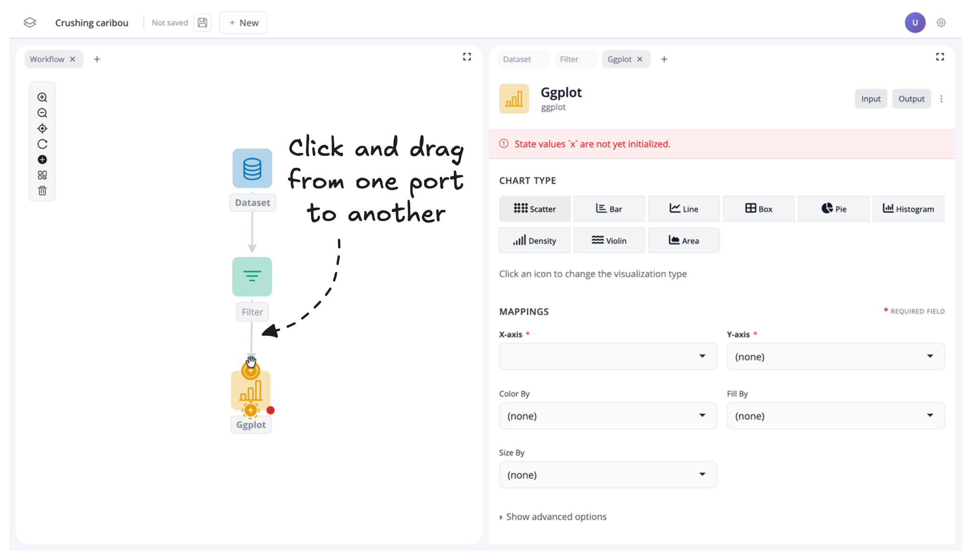Select the Filter node icon

click(x=252, y=277)
